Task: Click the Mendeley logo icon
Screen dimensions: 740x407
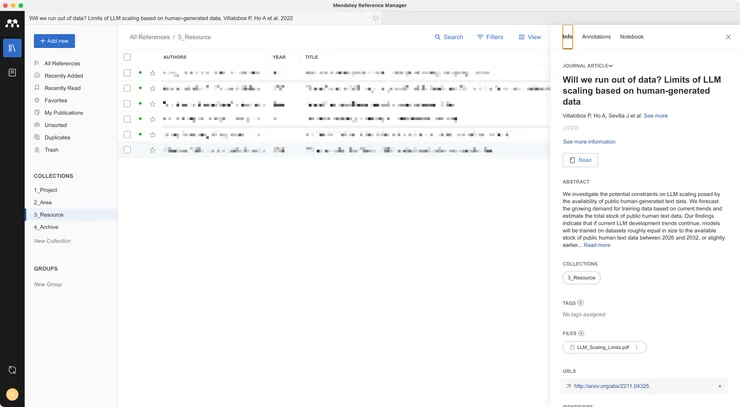Action: 12,23
